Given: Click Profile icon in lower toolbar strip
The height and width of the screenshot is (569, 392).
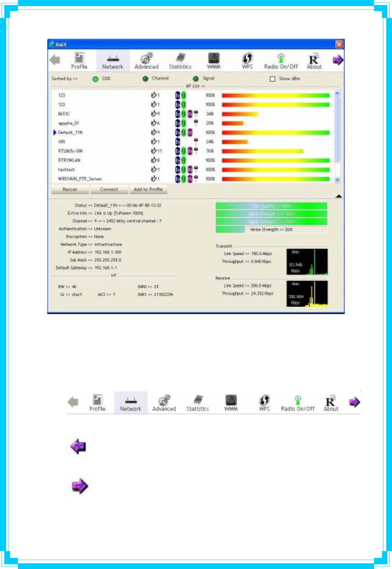Looking at the screenshot, I should pyautogui.click(x=97, y=403).
